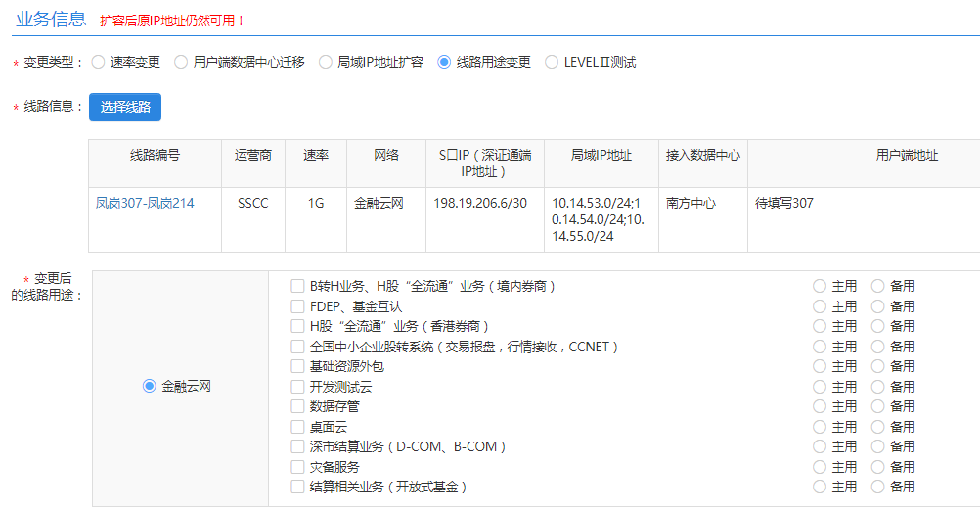The image size is (980, 512).
Task: Click the 选择线路 button
Action: [125, 107]
